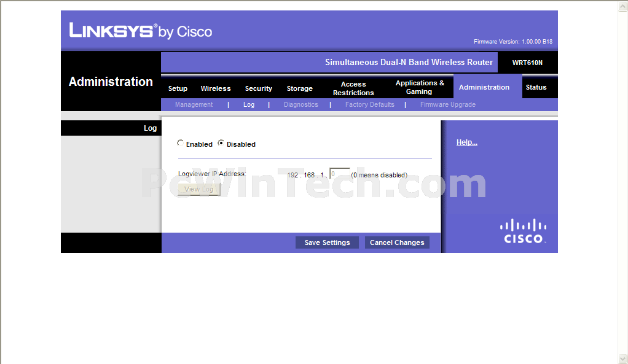Open the Wireless tab
Image resolution: width=628 pixels, height=364 pixels.
tap(216, 88)
